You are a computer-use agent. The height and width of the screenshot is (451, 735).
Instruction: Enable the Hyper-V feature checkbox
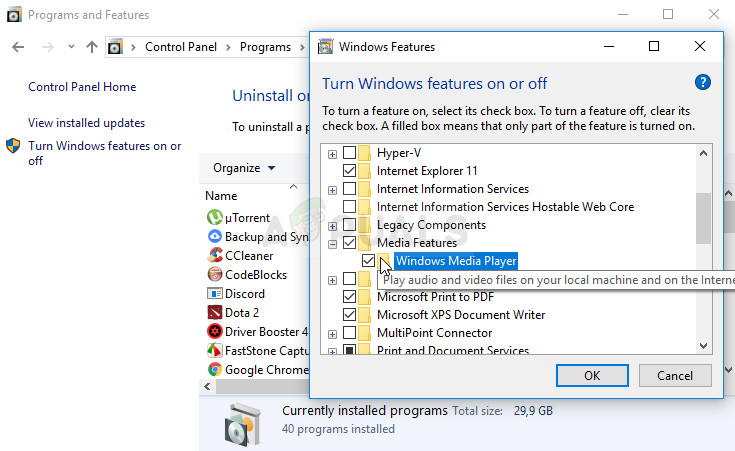pyautogui.click(x=350, y=153)
